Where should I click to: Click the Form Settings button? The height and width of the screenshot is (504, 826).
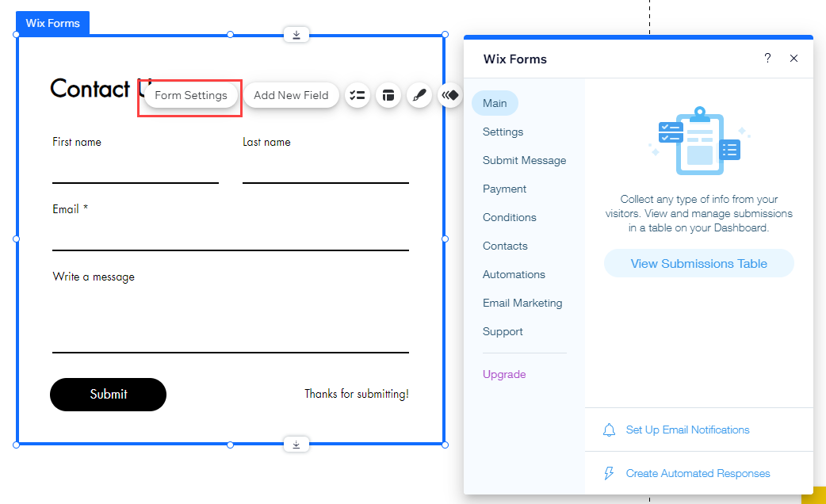pos(191,95)
